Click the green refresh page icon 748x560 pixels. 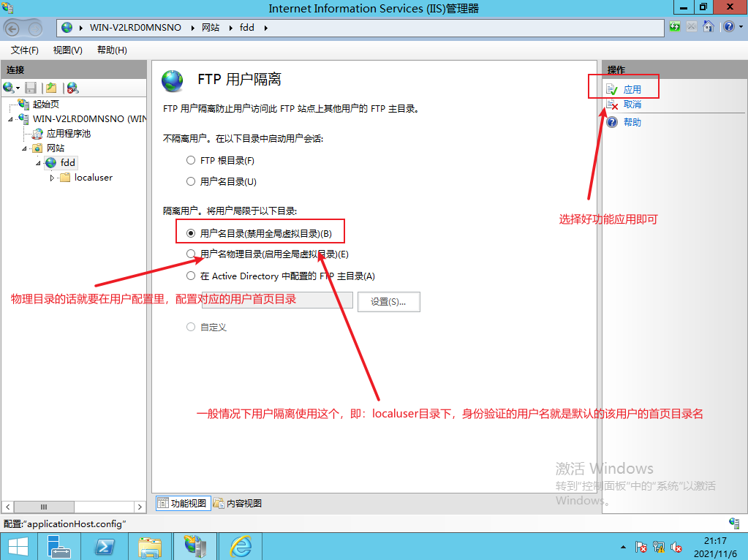click(675, 27)
